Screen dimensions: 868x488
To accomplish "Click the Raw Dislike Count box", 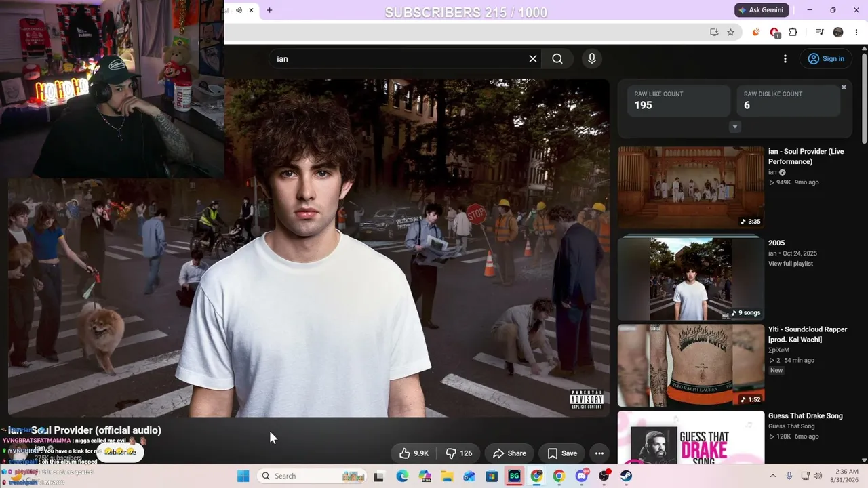I will coord(789,101).
